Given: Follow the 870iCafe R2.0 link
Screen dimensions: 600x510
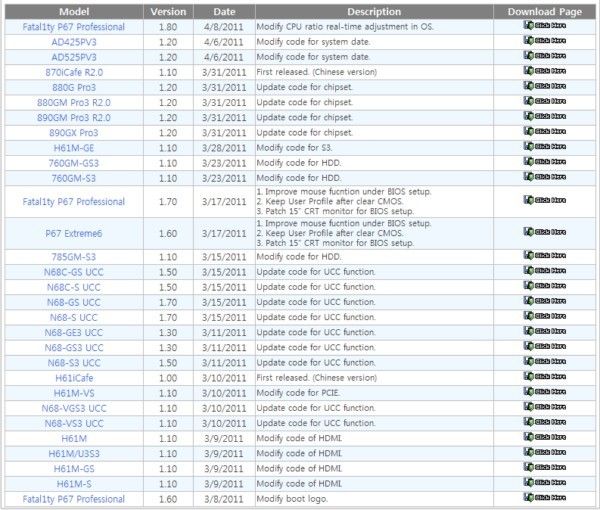Looking at the screenshot, I should coord(74,72).
